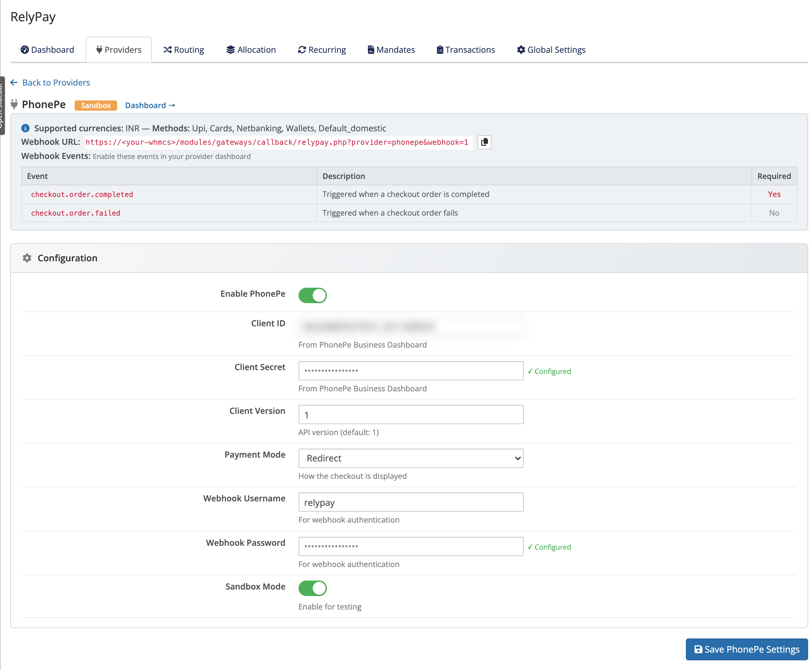The height and width of the screenshot is (670, 812).
Task: Click the plug icon beside the PhonePe heading
Action: pos(14,104)
